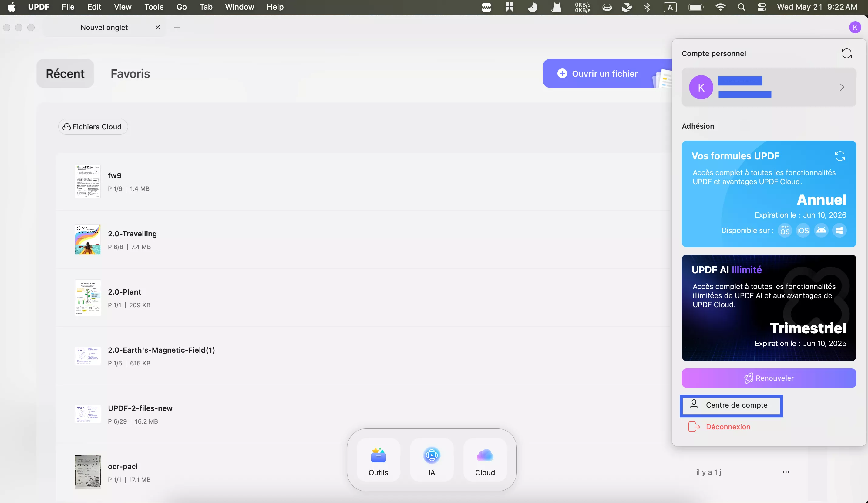Click the Renouveler button
The height and width of the screenshot is (503, 868).
[x=769, y=378]
